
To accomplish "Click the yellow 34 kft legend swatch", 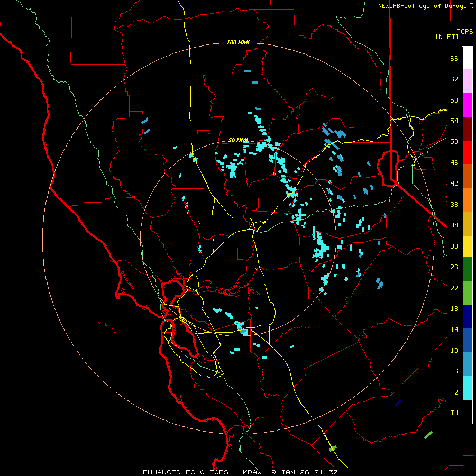I will 467,246.
